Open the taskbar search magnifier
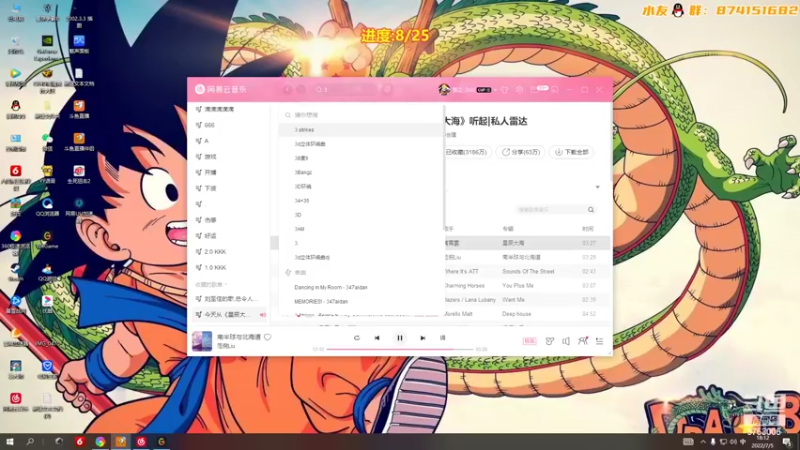 [x=30, y=442]
